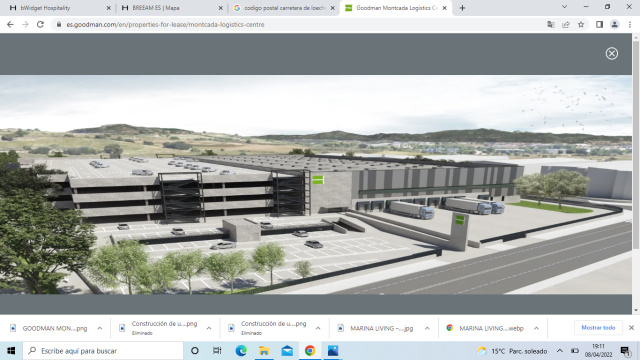The width and height of the screenshot is (640, 360).
Task: Expand options for second Construcción download
Action: point(318,328)
